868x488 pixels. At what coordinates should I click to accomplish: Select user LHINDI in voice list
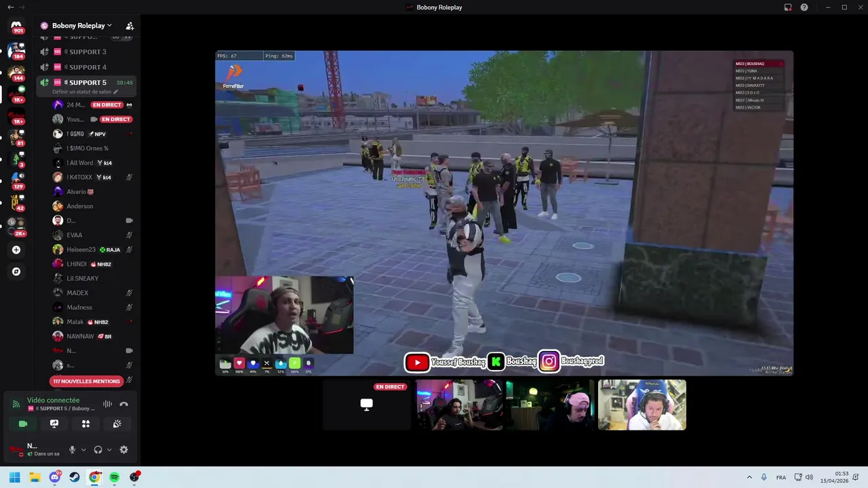93,264
